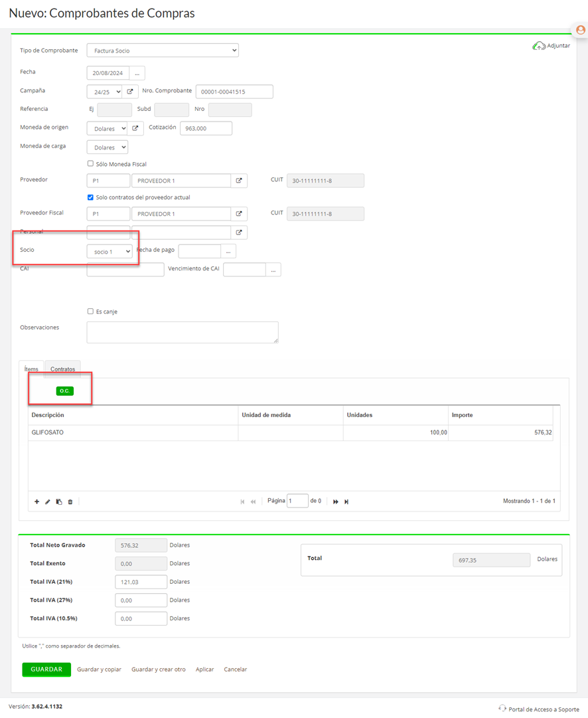Open Moneda de origen Dolares dropdown

click(x=107, y=129)
